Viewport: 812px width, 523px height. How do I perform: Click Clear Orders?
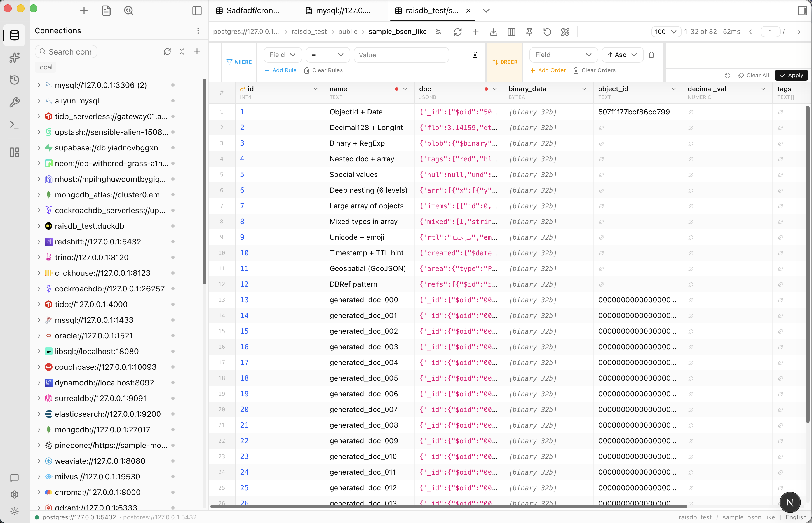[594, 70]
